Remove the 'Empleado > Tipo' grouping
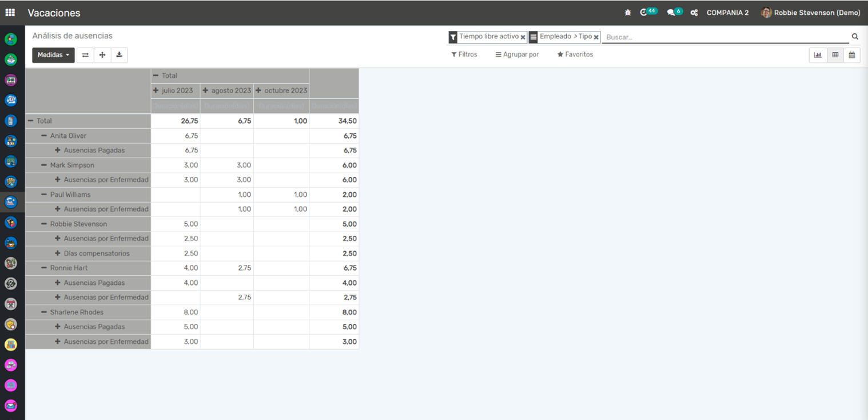The height and width of the screenshot is (420, 868). [x=596, y=37]
